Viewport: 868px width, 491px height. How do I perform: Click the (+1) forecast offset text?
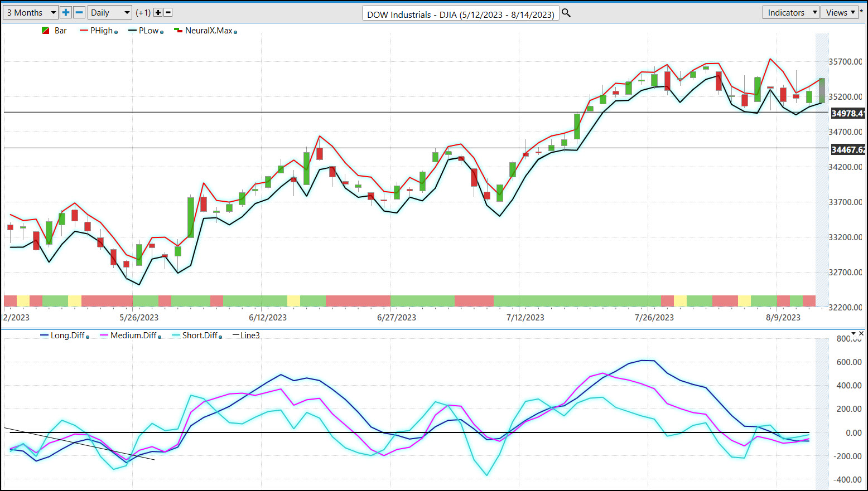point(143,12)
